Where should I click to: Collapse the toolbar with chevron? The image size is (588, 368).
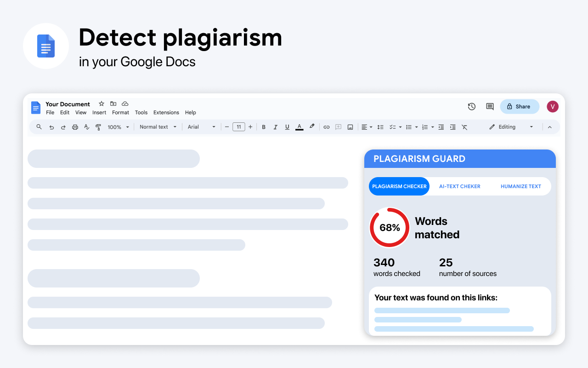coord(550,127)
